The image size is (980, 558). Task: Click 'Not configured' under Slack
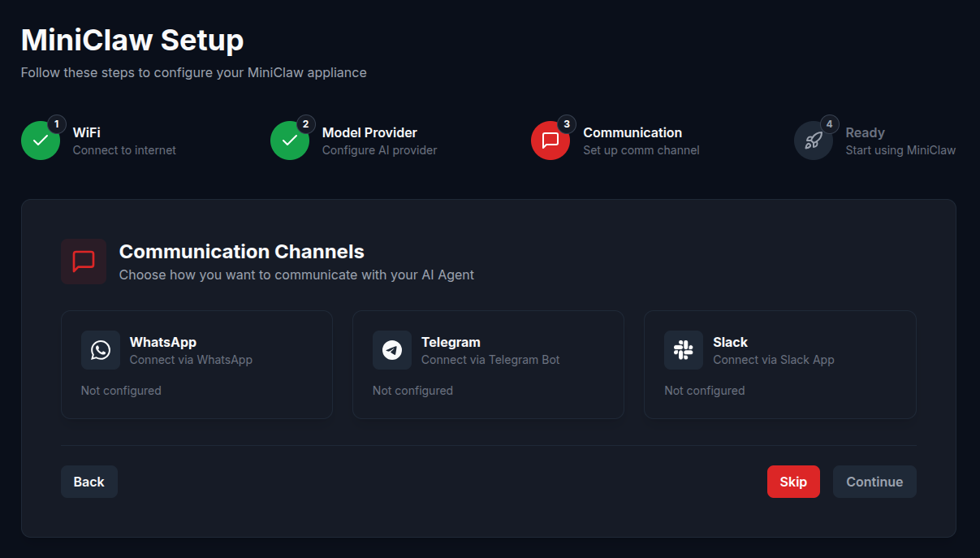point(704,391)
